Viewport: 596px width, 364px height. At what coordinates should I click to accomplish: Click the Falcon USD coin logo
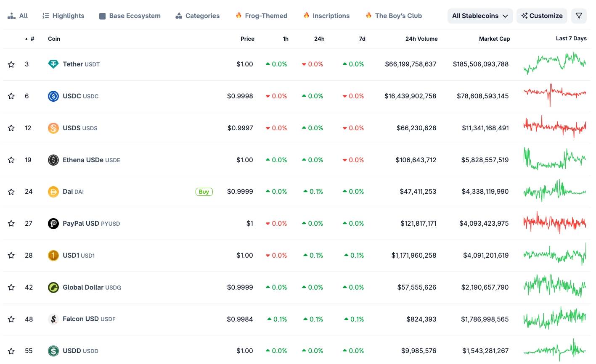[x=53, y=319]
